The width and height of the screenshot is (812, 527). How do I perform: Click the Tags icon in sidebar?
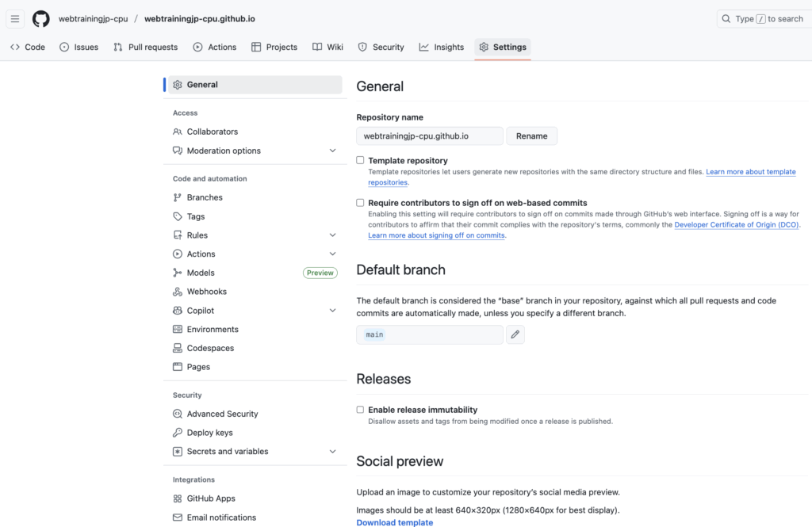[x=178, y=216]
